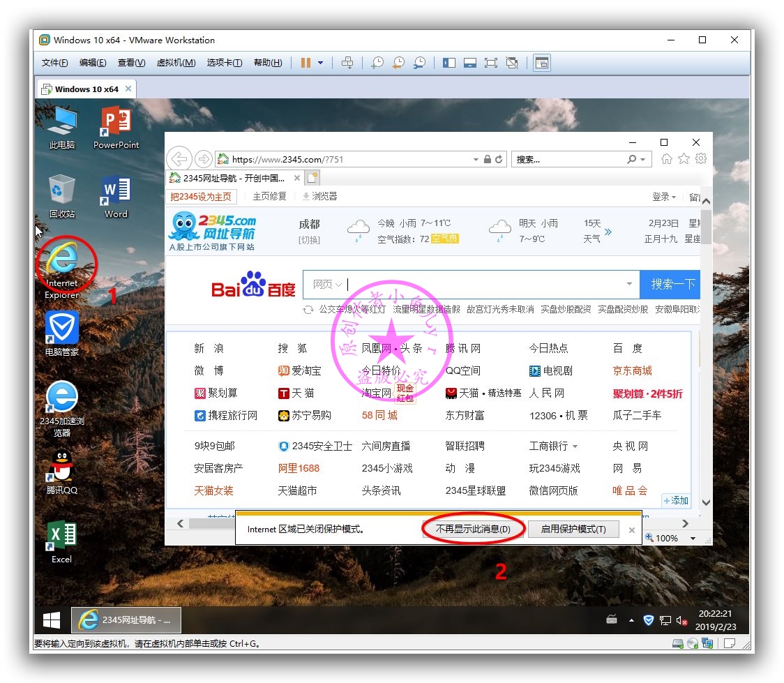Click the 京东商城 link
The width and height of the screenshot is (784, 683).
(x=633, y=370)
